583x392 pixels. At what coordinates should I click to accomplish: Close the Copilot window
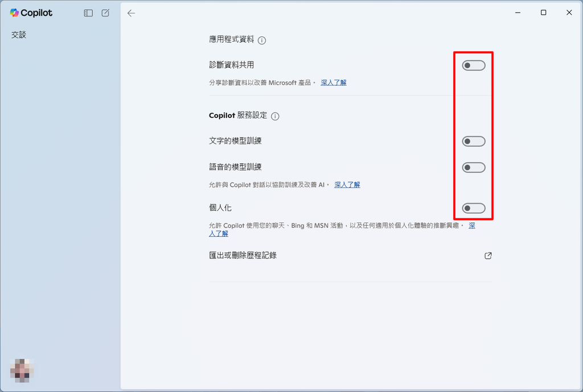click(569, 13)
